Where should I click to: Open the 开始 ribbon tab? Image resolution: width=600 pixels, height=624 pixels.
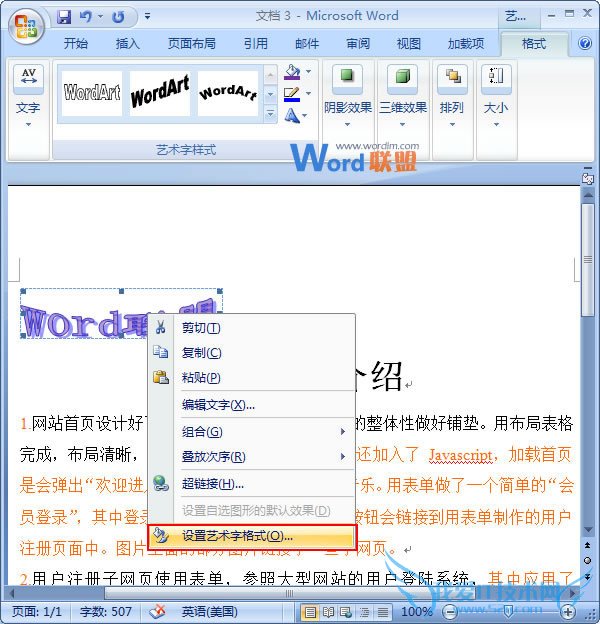76,43
